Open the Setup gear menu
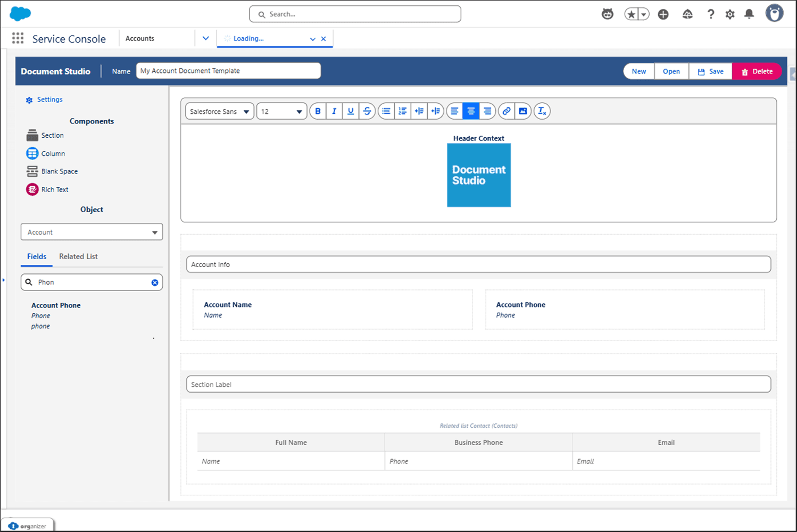Screen dimensions: 797x532 click(730, 14)
